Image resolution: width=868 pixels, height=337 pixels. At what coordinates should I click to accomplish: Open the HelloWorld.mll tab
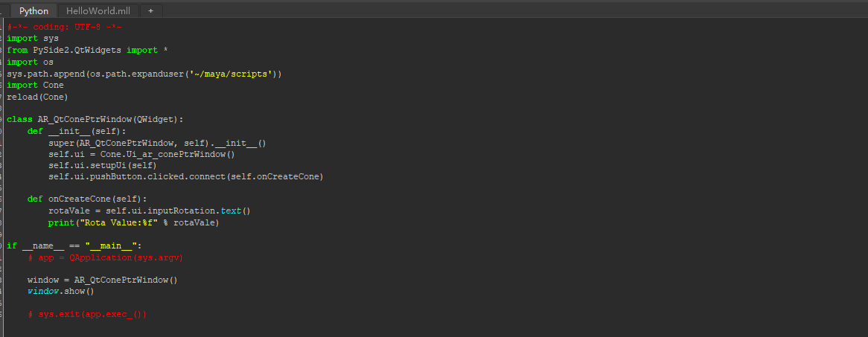coord(98,10)
